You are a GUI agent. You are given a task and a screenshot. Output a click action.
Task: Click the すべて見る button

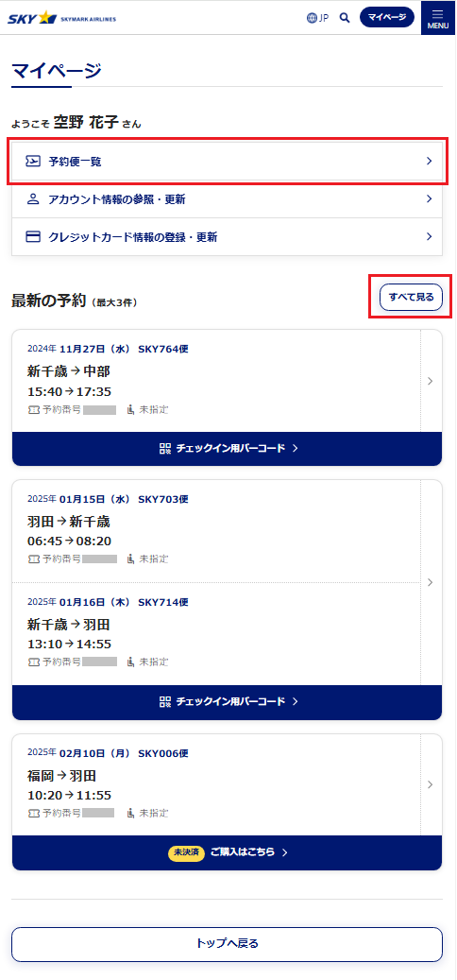(411, 297)
